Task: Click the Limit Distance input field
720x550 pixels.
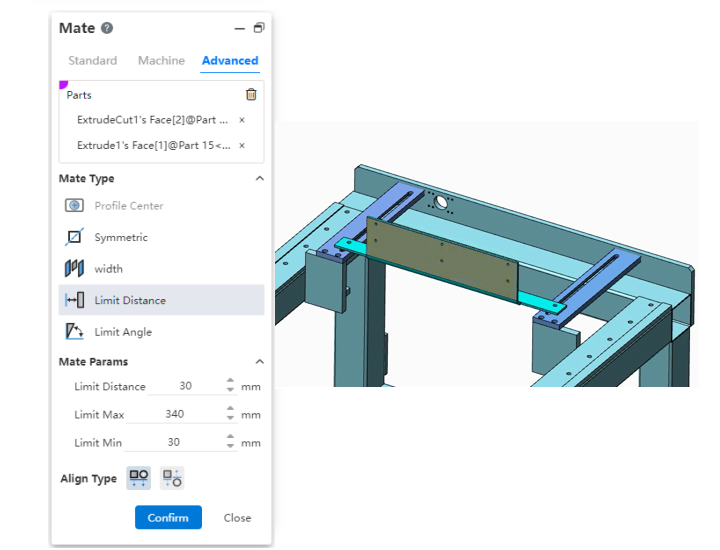Action: pos(186,386)
